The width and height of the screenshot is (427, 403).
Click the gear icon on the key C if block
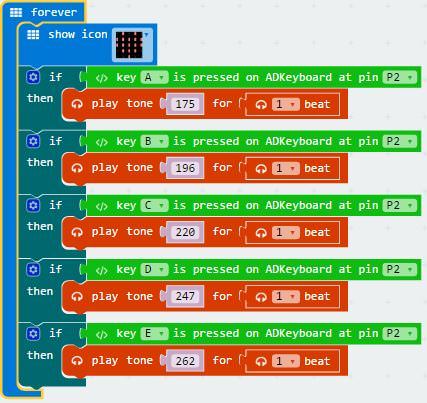33,205
